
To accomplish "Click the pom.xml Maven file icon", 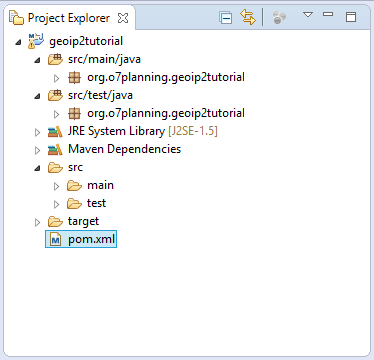I will [55, 239].
